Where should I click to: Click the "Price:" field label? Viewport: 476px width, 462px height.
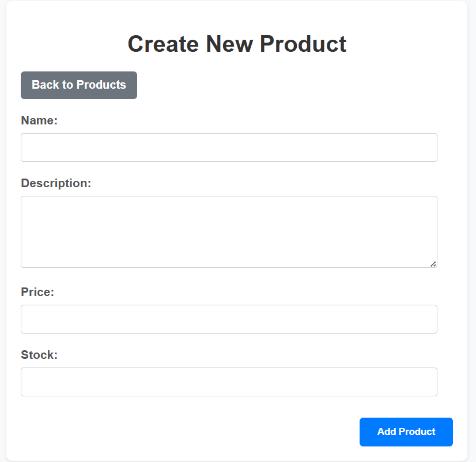pos(37,292)
